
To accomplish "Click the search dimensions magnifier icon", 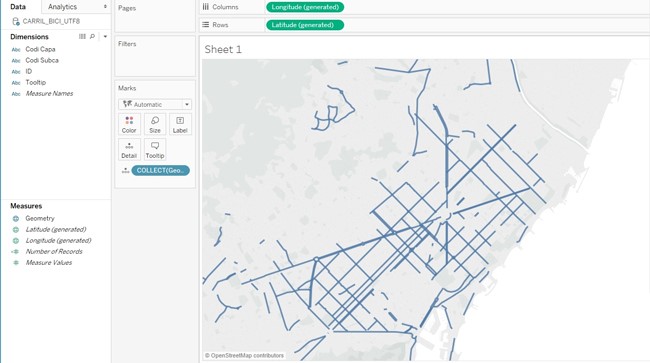I will point(92,36).
